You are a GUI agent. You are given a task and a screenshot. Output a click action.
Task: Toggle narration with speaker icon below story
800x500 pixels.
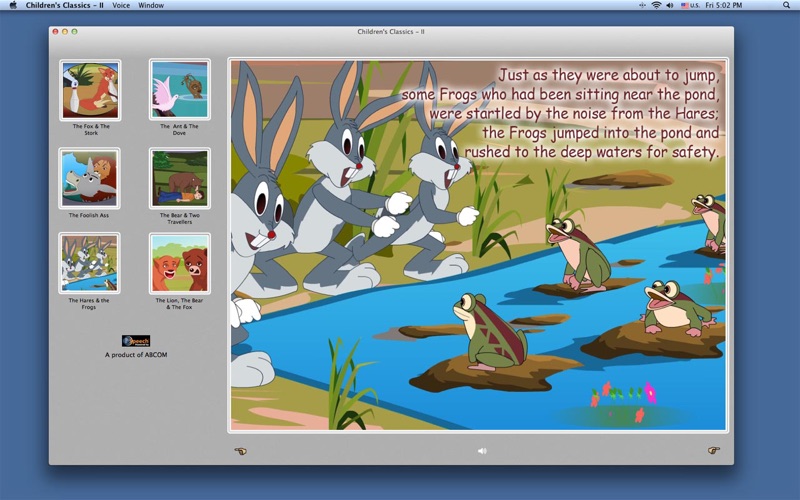click(482, 451)
